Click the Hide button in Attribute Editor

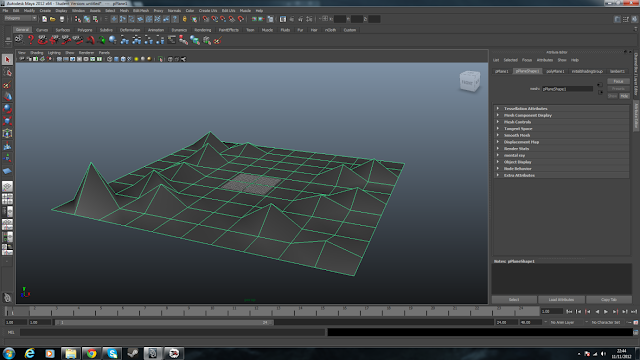click(x=624, y=96)
